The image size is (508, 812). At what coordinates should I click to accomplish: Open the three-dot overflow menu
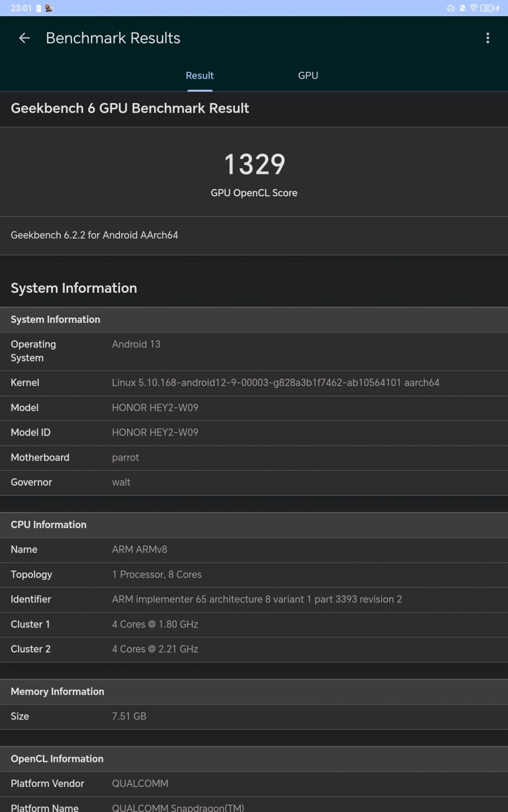click(487, 38)
